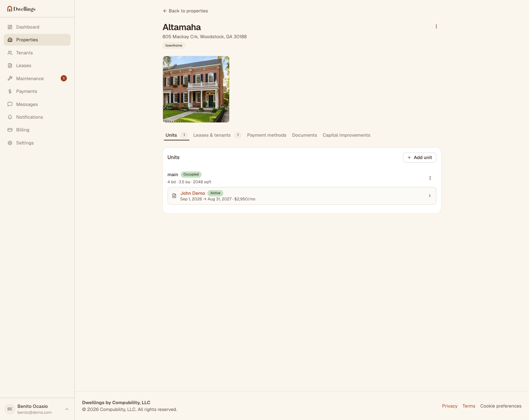Click the townhome tag
Image resolution: width=529 pixels, height=420 pixels.
pos(174,45)
